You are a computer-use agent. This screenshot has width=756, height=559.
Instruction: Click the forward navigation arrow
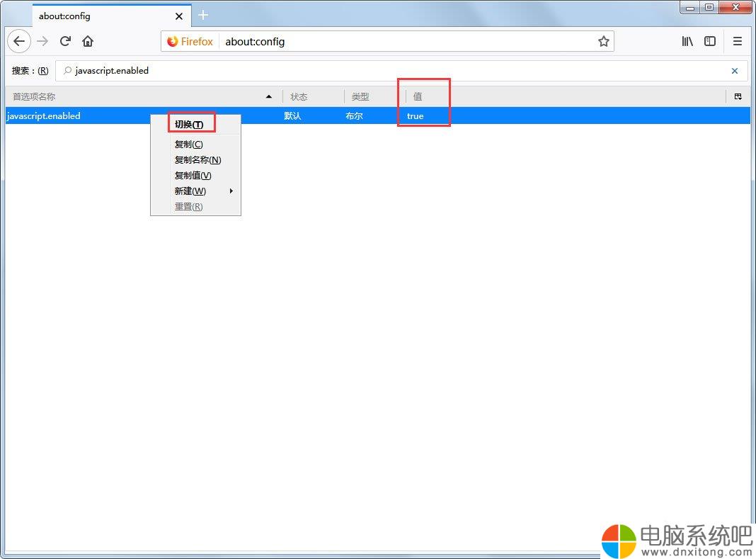click(42, 42)
